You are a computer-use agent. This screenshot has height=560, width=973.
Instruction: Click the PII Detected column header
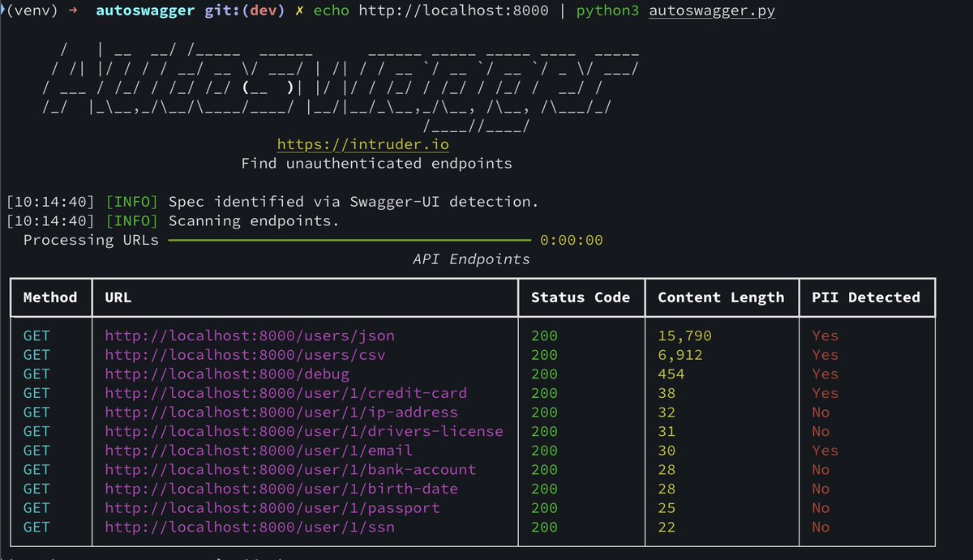click(x=866, y=297)
